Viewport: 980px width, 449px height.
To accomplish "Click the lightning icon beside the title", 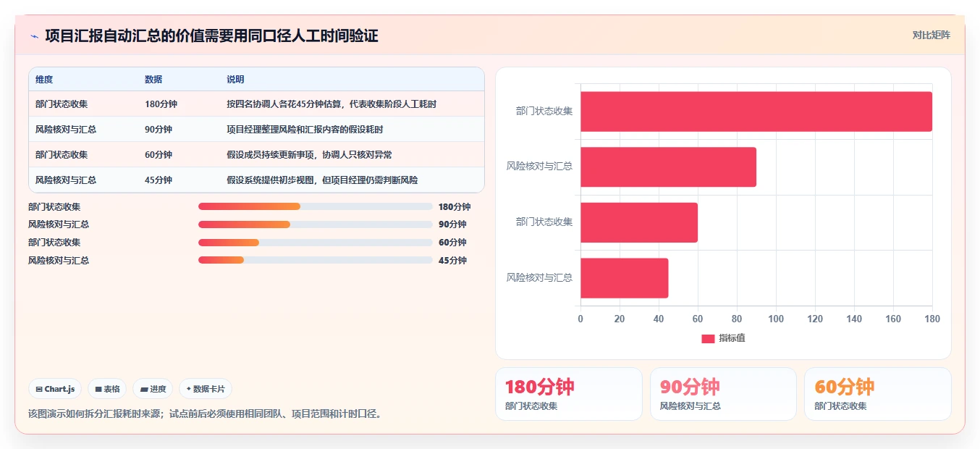I will point(34,36).
